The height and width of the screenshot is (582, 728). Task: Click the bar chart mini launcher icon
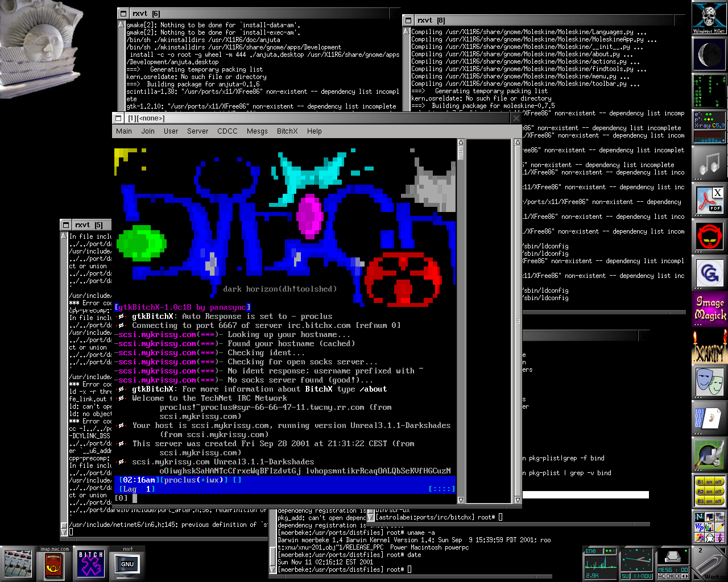click(710, 527)
